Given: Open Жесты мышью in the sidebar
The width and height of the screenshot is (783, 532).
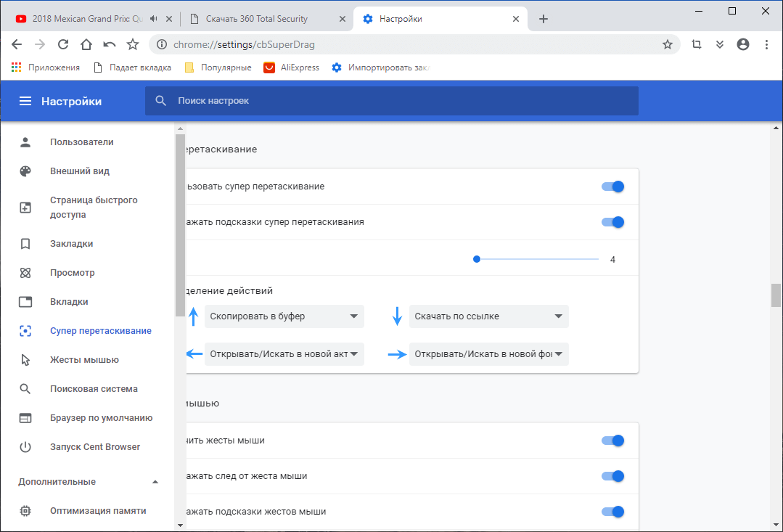Looking at the screenshot, I should pyautogui.click(x=84, y=360).
